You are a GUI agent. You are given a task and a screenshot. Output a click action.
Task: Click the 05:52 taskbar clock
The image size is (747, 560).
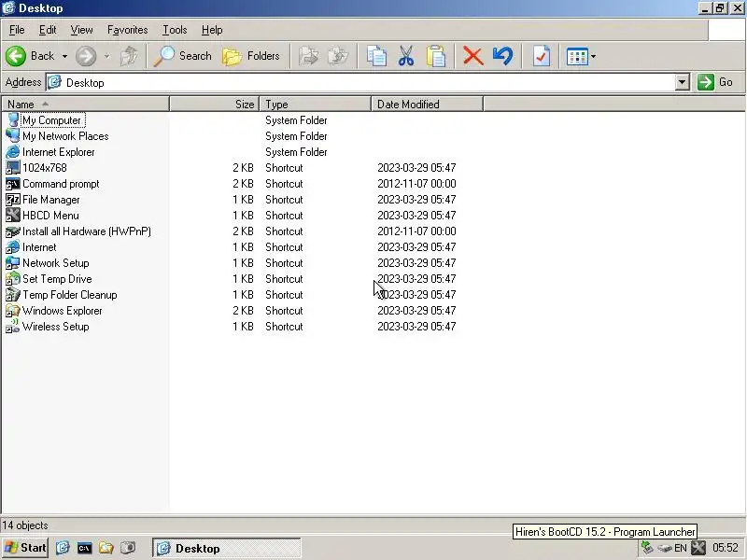tap(726, 548)
